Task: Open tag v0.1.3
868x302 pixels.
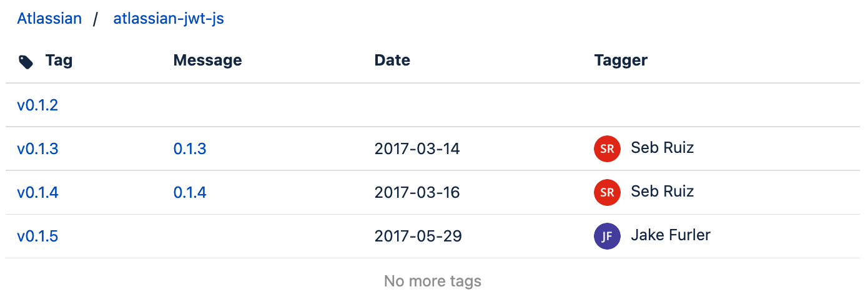Action: click(x=37, y=149)
